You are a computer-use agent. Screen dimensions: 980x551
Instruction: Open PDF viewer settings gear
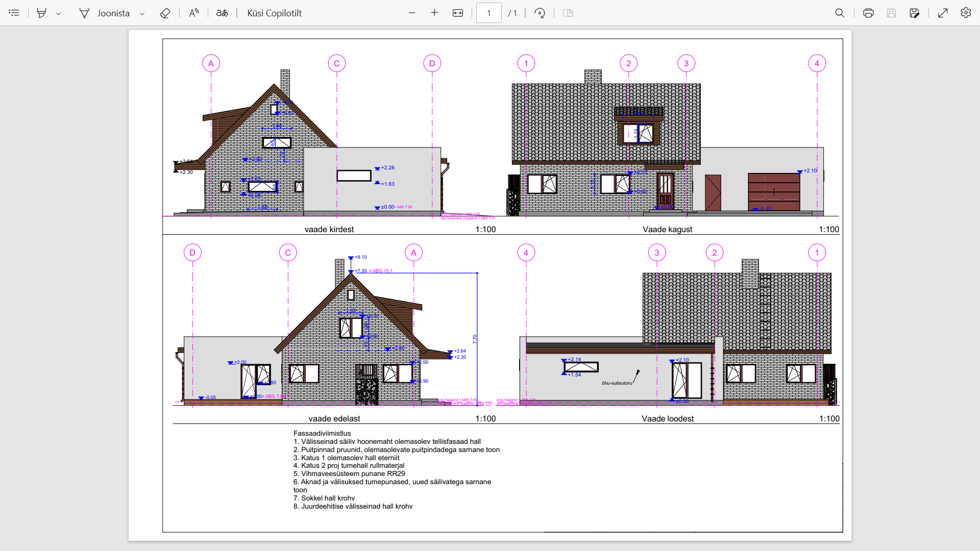966,13
